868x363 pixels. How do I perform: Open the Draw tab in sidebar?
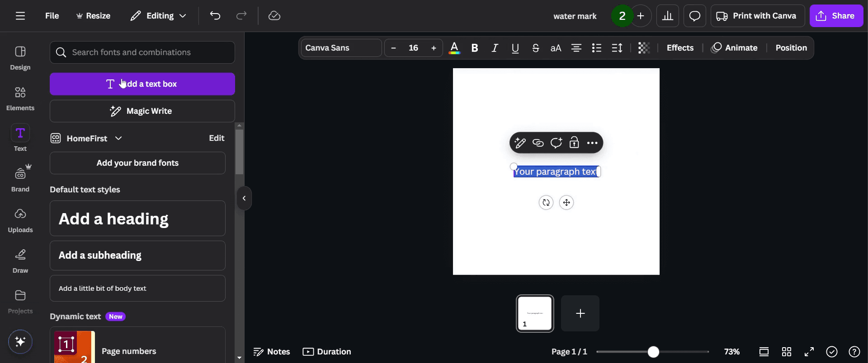(x=20, y=261)
